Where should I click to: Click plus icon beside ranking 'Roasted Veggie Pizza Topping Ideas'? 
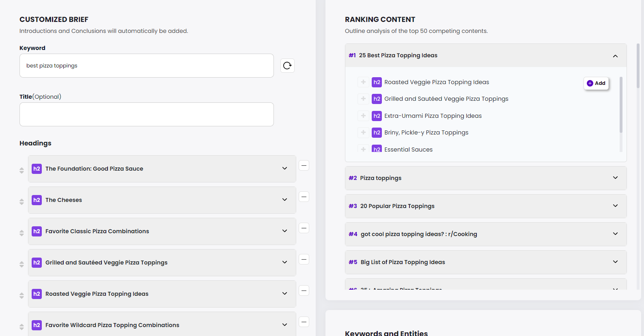[x=363, y=82]
